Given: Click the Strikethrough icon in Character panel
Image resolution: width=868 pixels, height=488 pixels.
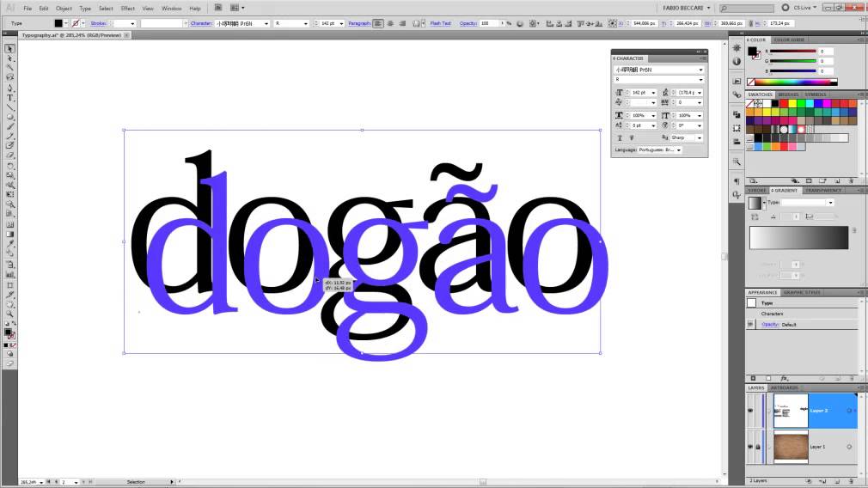Looking at the screenshot, I should (631, 137).
